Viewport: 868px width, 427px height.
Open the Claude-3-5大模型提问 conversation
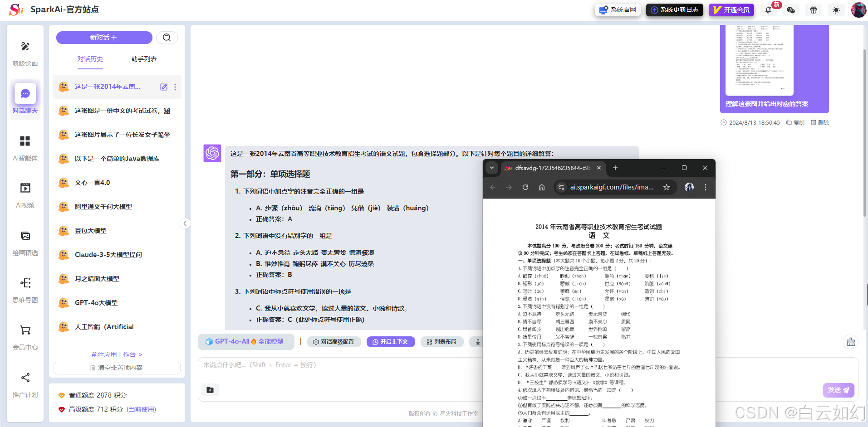point(117,255)
